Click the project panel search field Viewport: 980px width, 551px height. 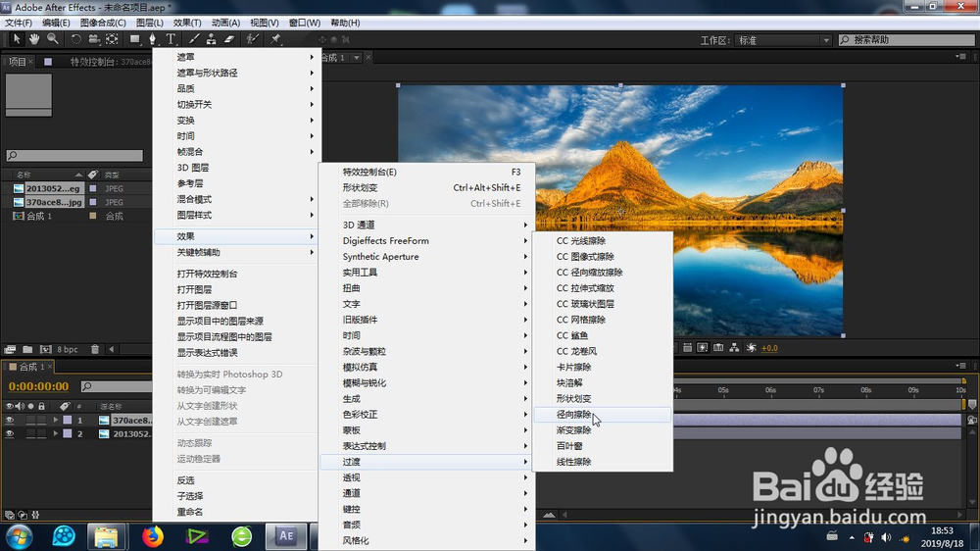75,155
